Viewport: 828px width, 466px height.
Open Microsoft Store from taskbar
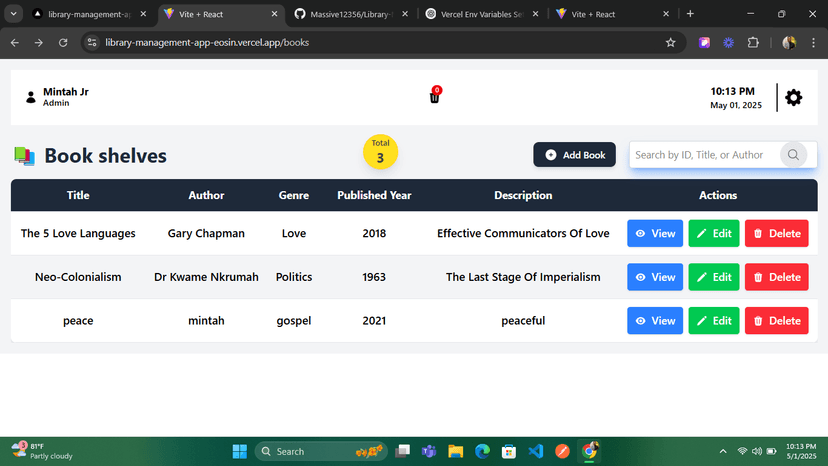[509, 451]
